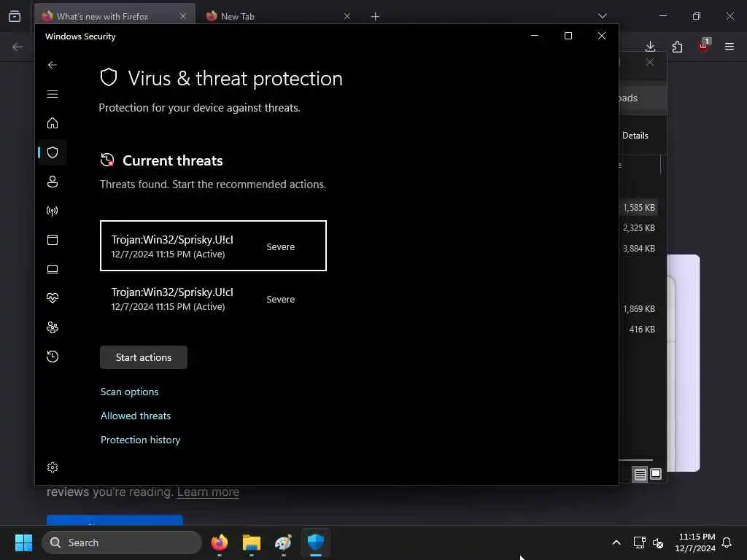Expand the list all tabs chevron in Firefox
Image resolution: width=747 pixels, height=560 pixels.
(x=603, y=16)
